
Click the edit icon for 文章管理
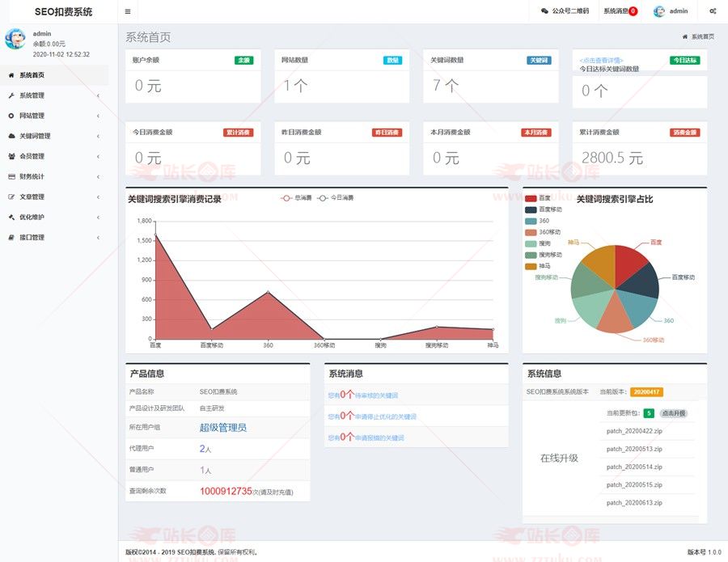[11, 196]
